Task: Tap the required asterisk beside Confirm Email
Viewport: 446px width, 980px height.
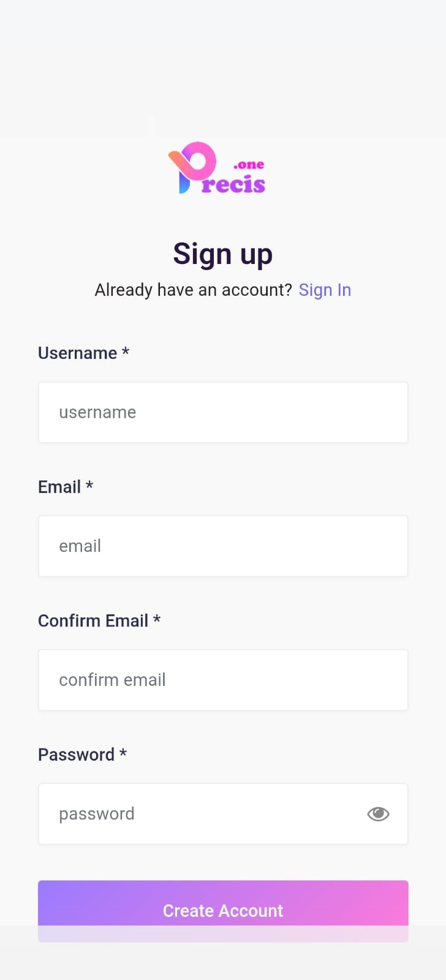Action: pyautogui.click(x=157, y=619)
